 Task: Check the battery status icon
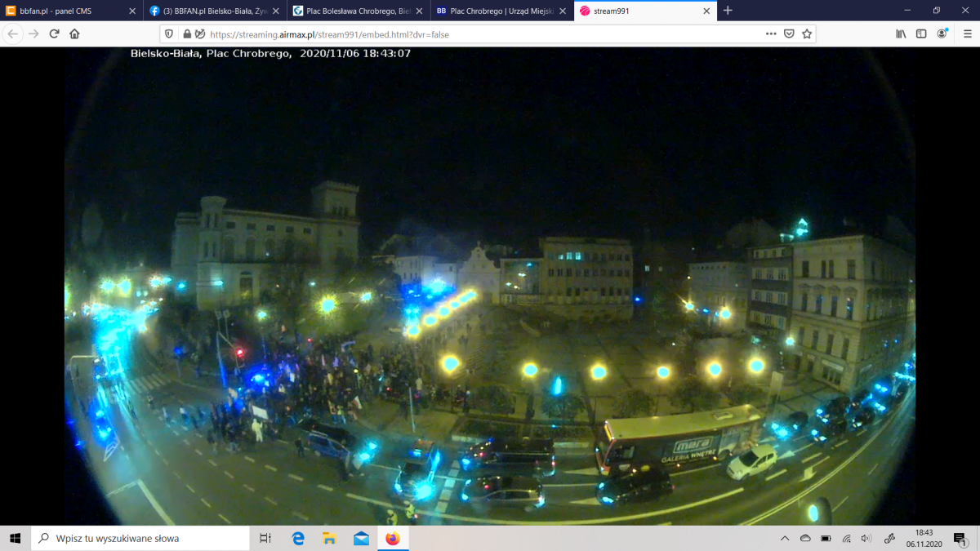(x=826, y=539)
